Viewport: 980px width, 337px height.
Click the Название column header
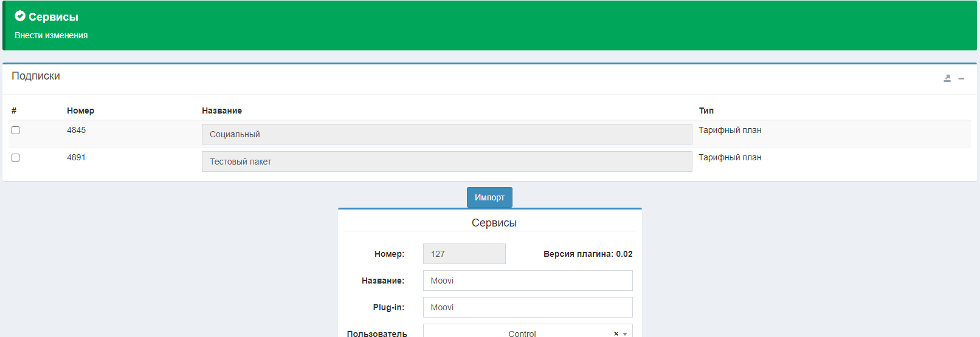(x=222, y=111)
